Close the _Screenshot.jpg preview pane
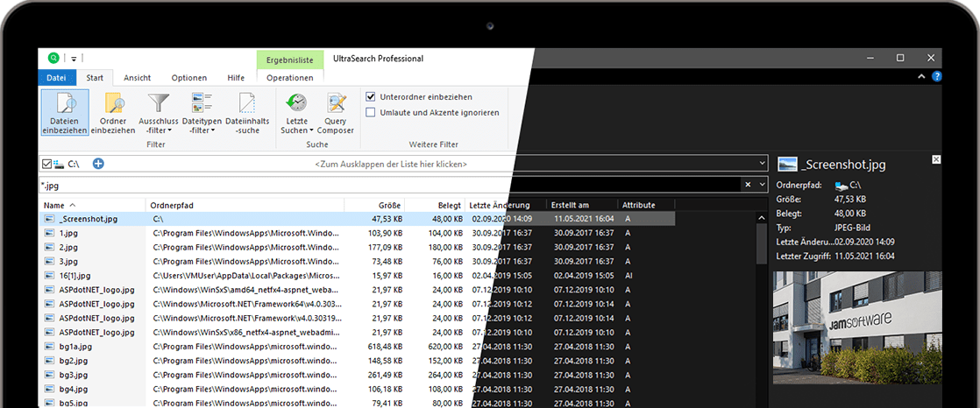Image resolution: width=980 pixels, height=408 pixels. pos(935,159)
